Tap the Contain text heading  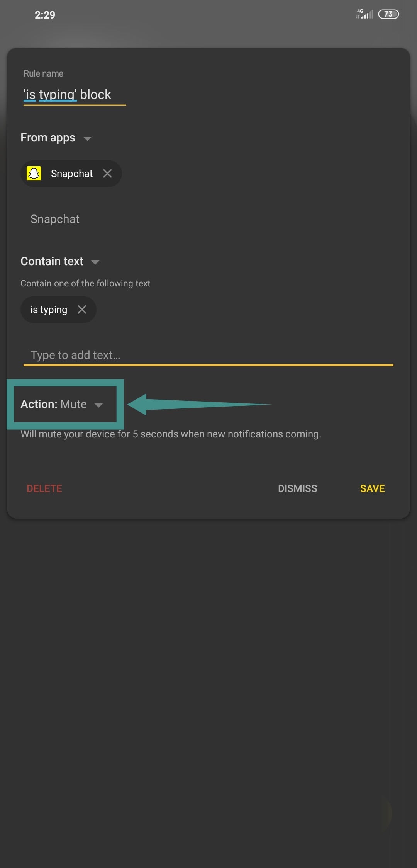(x=52, y=261)
